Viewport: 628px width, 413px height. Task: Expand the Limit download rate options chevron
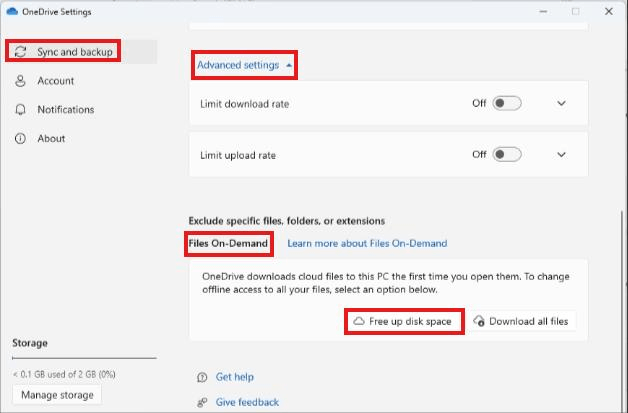pyautogui.click(x=562, y=103)
